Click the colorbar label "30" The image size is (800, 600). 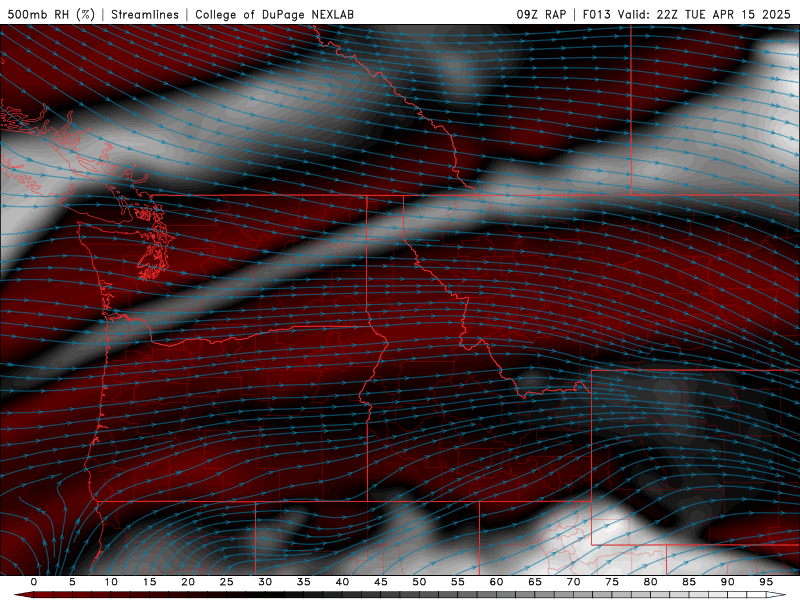(265, 582)
